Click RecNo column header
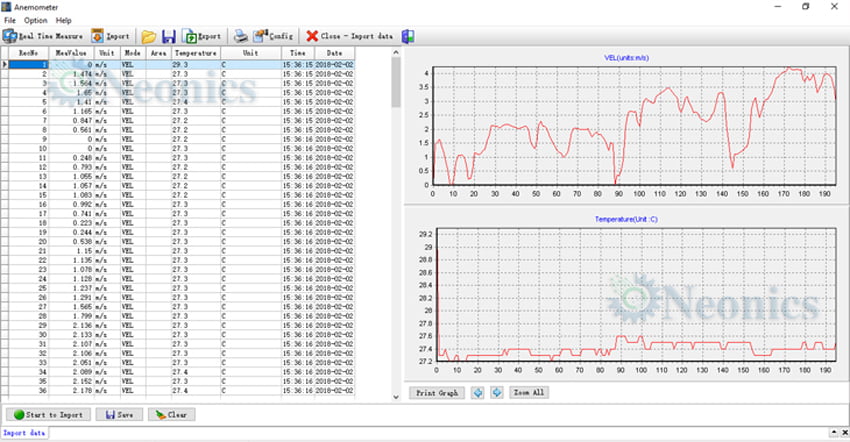 tap(29, 53)
